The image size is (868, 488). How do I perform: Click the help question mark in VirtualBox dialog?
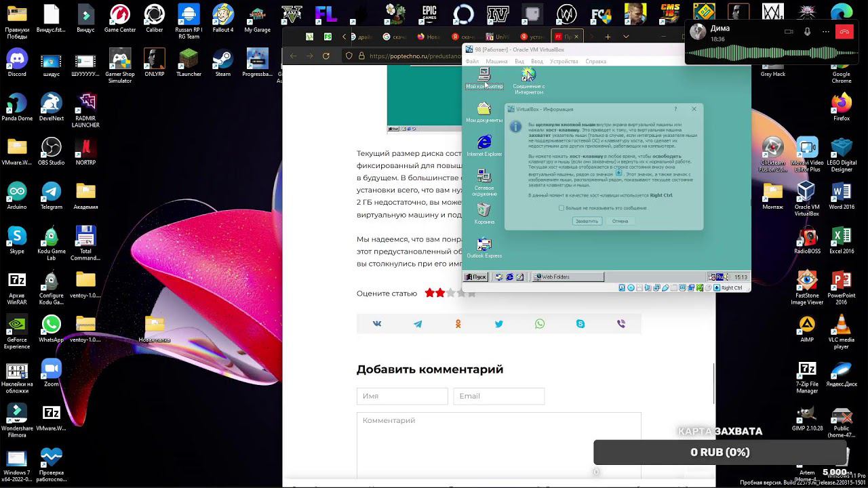pos(675,109)
